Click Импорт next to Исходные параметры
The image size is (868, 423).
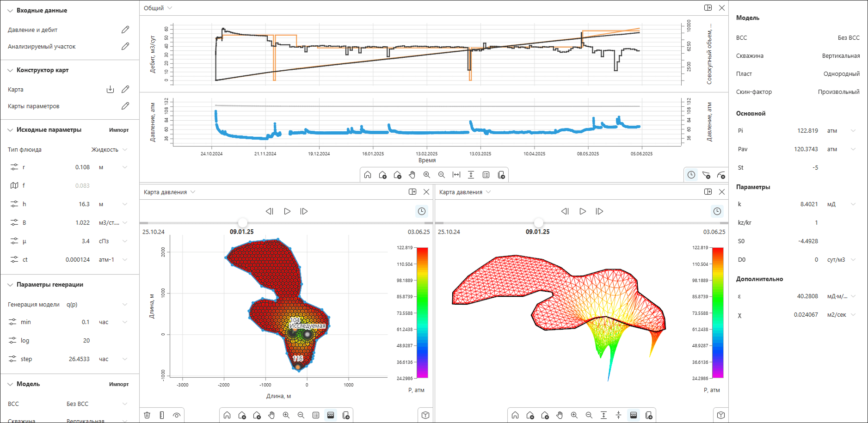119,130
